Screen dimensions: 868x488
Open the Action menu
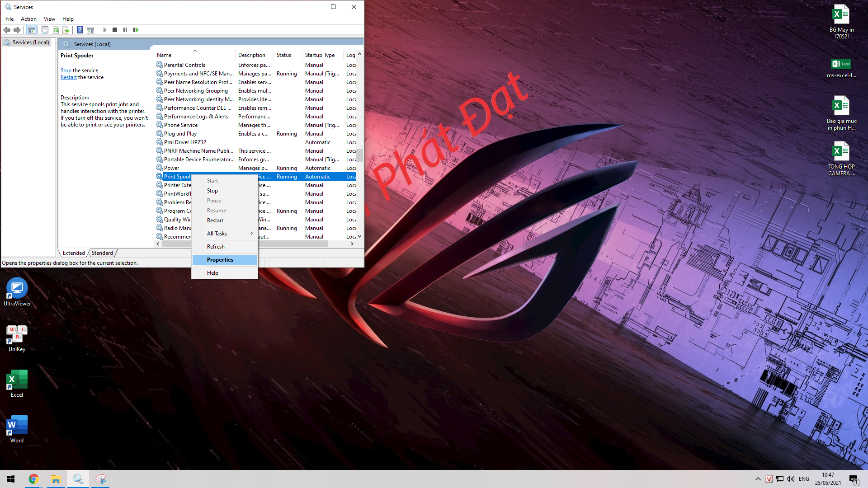(x=28, y=19)
